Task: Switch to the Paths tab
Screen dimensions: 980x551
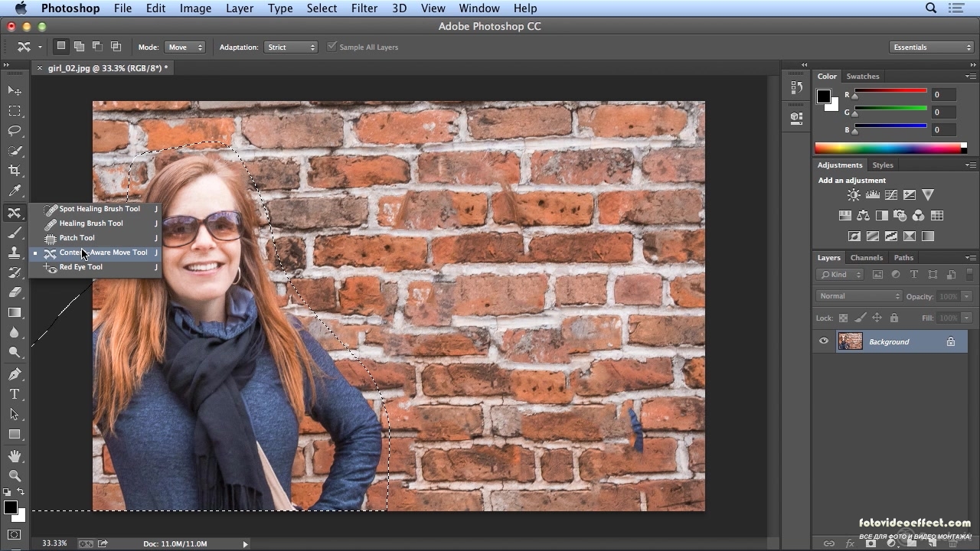Action: click(x=903, y=258)
